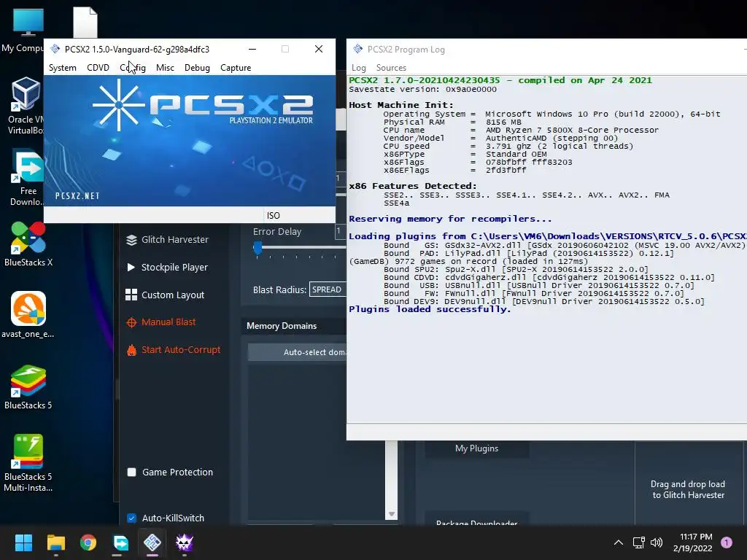Click the ISO status bar label in PCSX2

[273, 216]
